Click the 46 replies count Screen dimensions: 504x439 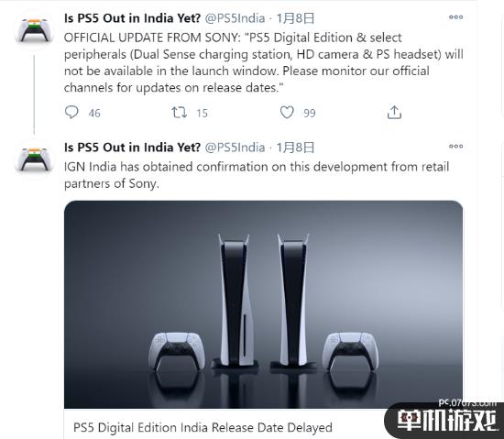[94, 113]
